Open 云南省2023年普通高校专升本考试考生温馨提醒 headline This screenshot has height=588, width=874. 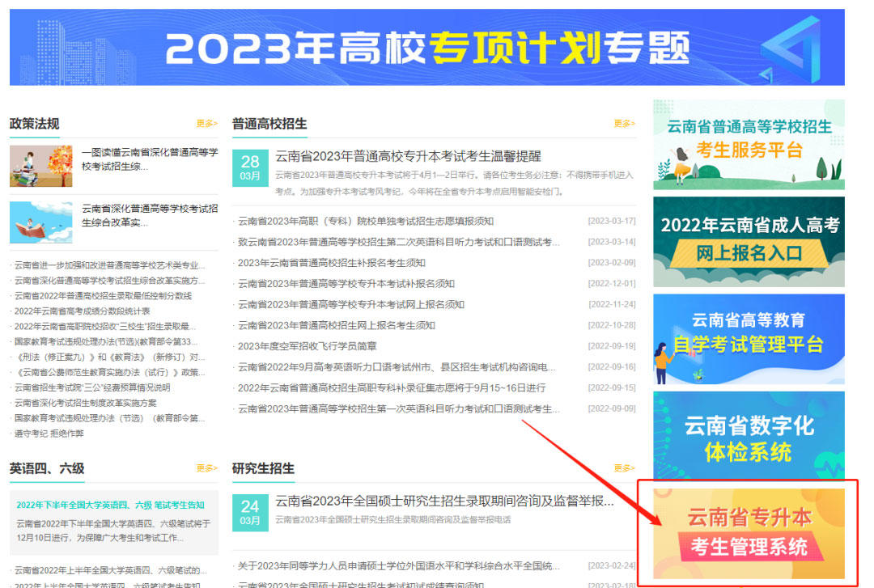[x=408, y=156]
